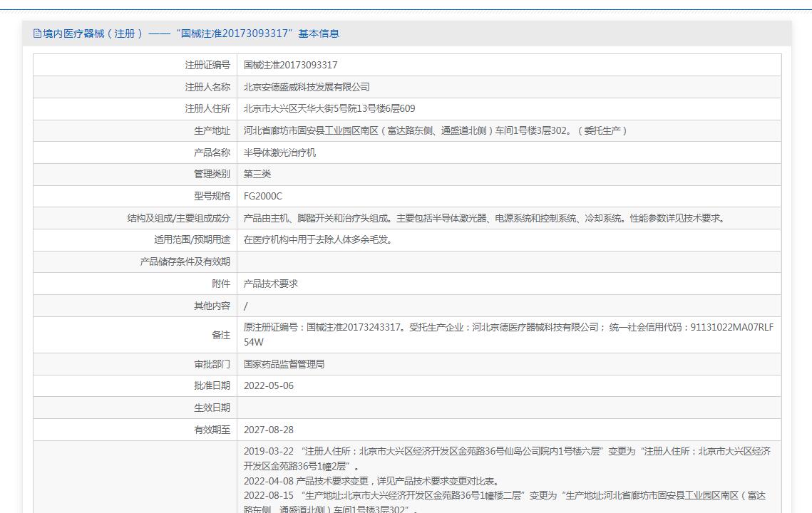
Task: Click the 境内医疗器械（注册）基本信息 heading text
Action: click(x=191, y=33)
